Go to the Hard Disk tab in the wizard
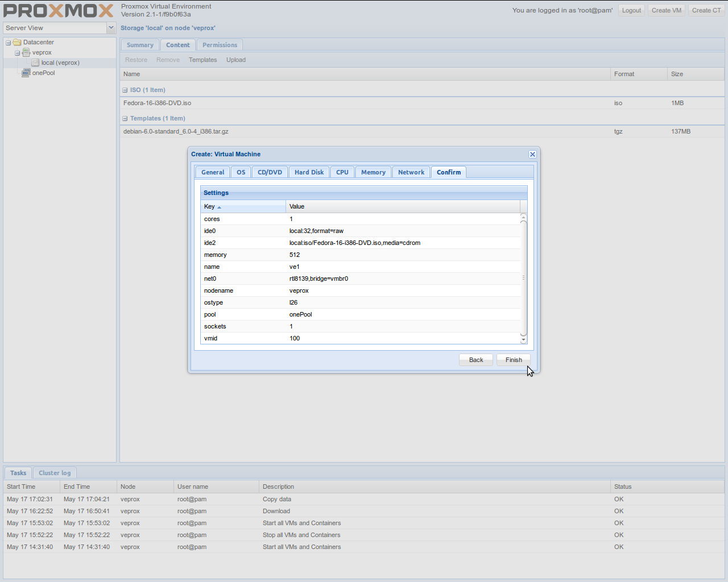The image size is (728, 582). [309, 172]
